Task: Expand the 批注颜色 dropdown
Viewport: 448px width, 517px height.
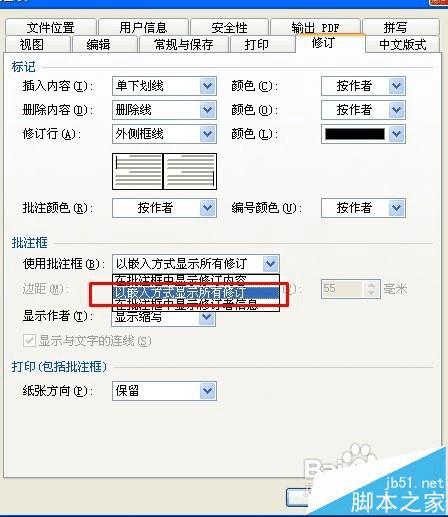Action: click(x=164, y=208)
